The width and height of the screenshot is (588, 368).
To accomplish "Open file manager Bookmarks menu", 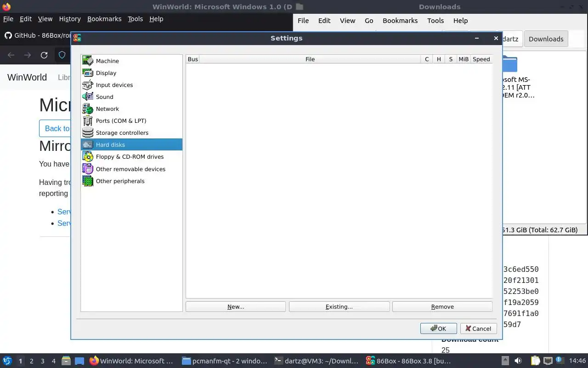I will (x=400, y=21).
